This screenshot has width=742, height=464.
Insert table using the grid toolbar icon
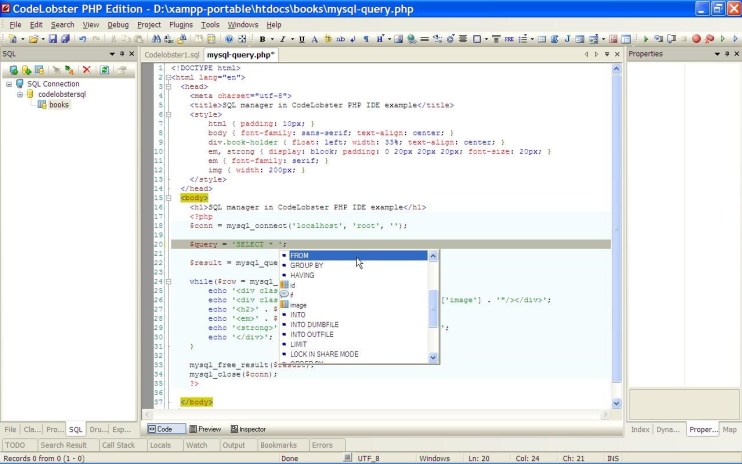(542, 39)
